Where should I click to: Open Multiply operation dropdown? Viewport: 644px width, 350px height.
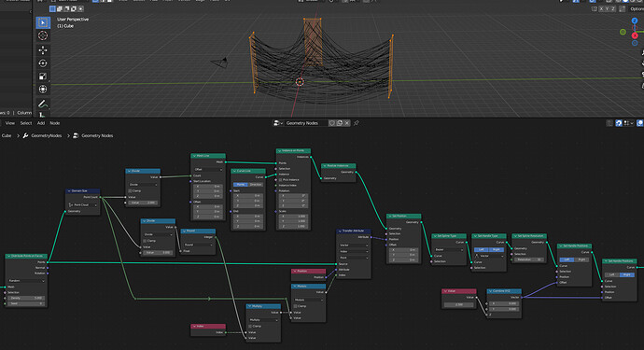click(x=263, y=319)
